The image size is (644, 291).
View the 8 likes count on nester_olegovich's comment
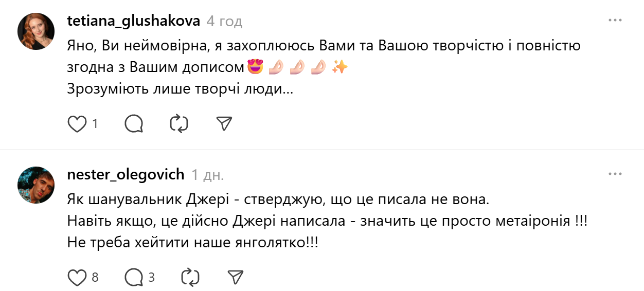click(x=95, y=278)
